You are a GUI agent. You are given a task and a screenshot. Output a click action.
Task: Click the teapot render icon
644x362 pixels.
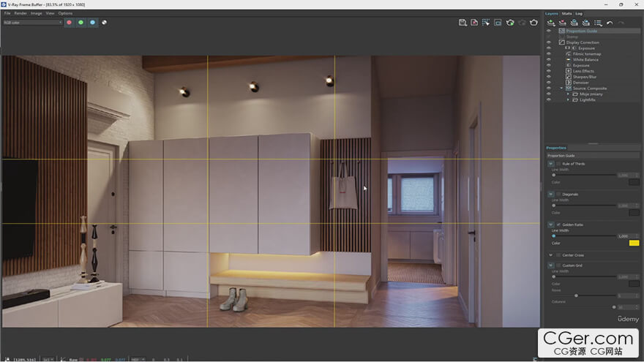pos(533,23)
